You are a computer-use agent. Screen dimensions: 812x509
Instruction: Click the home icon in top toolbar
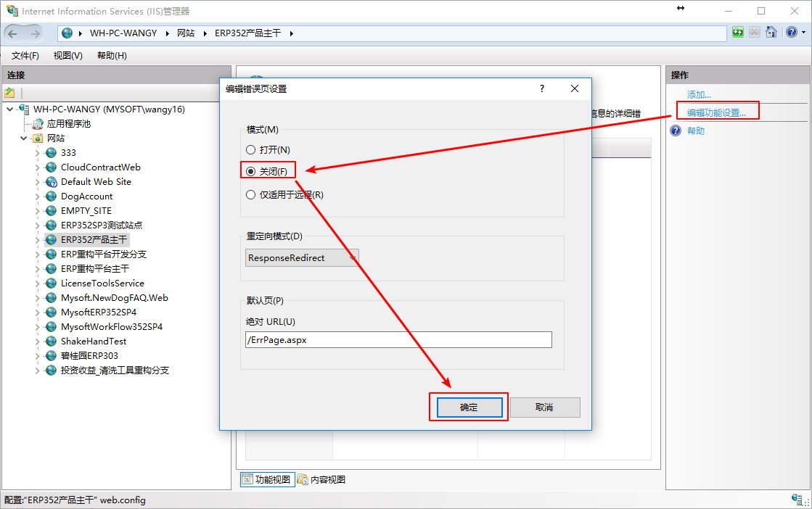coord(771,33)
